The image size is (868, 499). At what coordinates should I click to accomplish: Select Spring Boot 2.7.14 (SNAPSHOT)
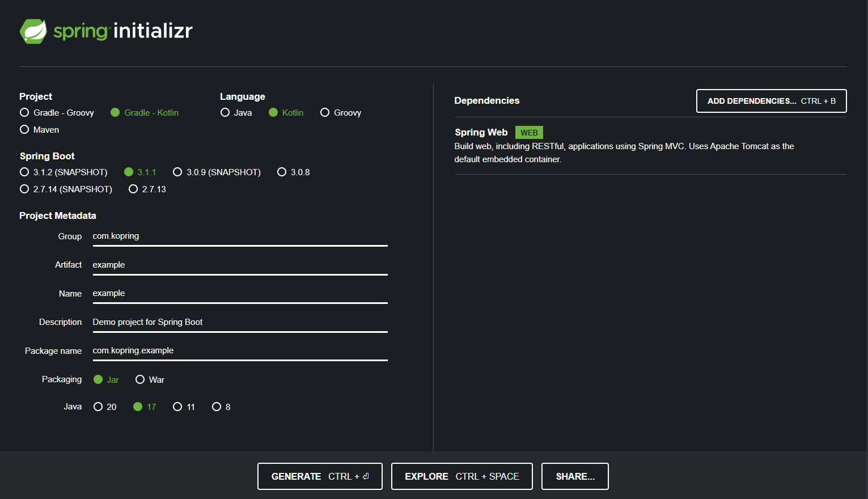point(66,189)
